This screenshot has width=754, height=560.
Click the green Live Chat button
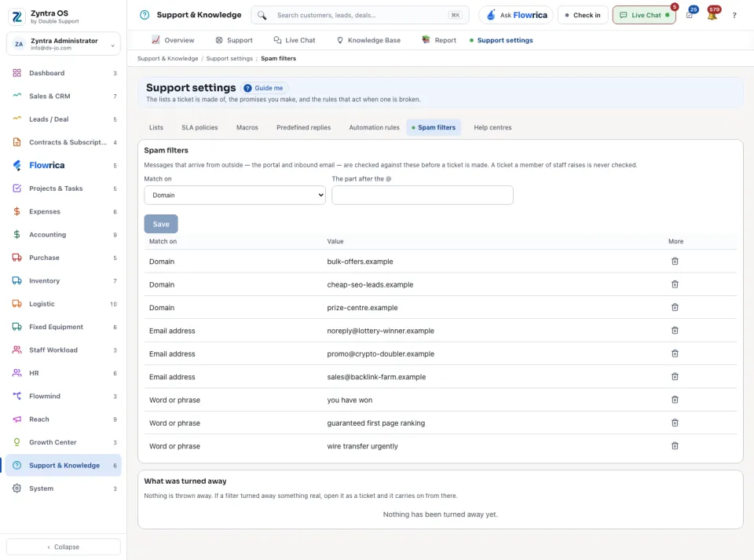tap(644, 16)
